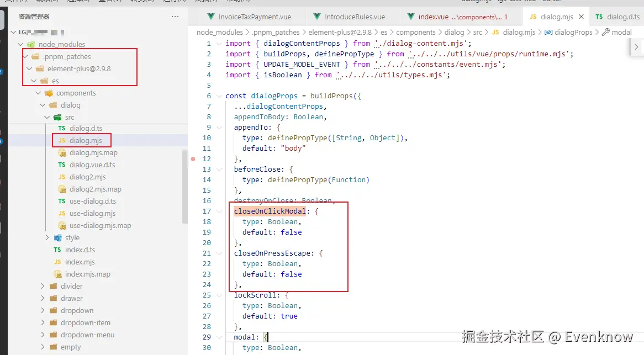
Task: Fold the modal block at line 29
Action: pos(219,337)
